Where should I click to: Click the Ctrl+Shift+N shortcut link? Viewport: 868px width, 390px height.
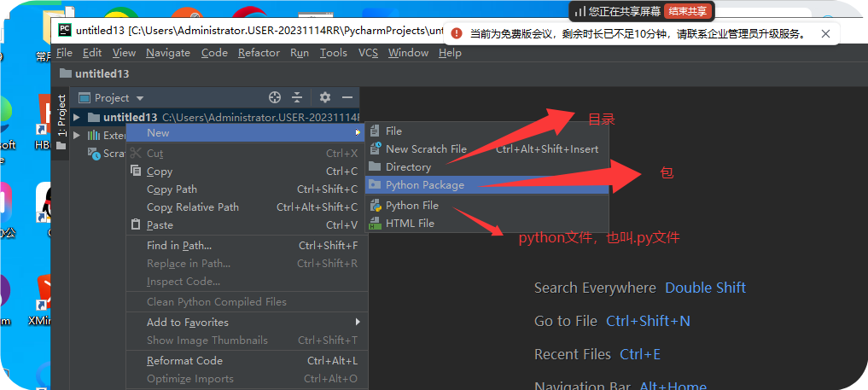[649, 321]
